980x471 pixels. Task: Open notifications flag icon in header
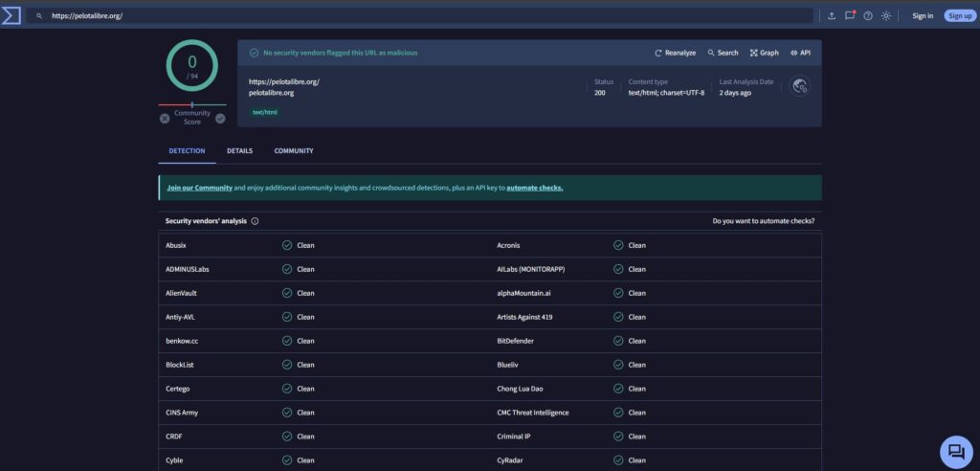coord(850,15)
